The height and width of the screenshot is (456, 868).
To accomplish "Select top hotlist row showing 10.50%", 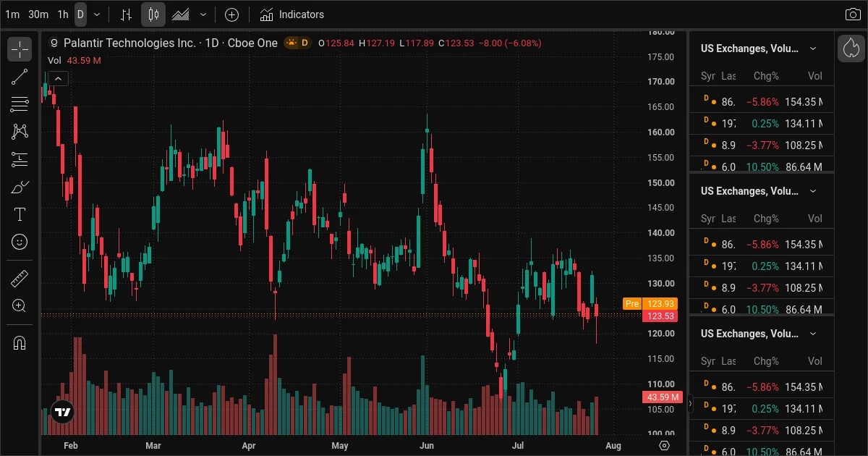I will click(x=762, y=166).
